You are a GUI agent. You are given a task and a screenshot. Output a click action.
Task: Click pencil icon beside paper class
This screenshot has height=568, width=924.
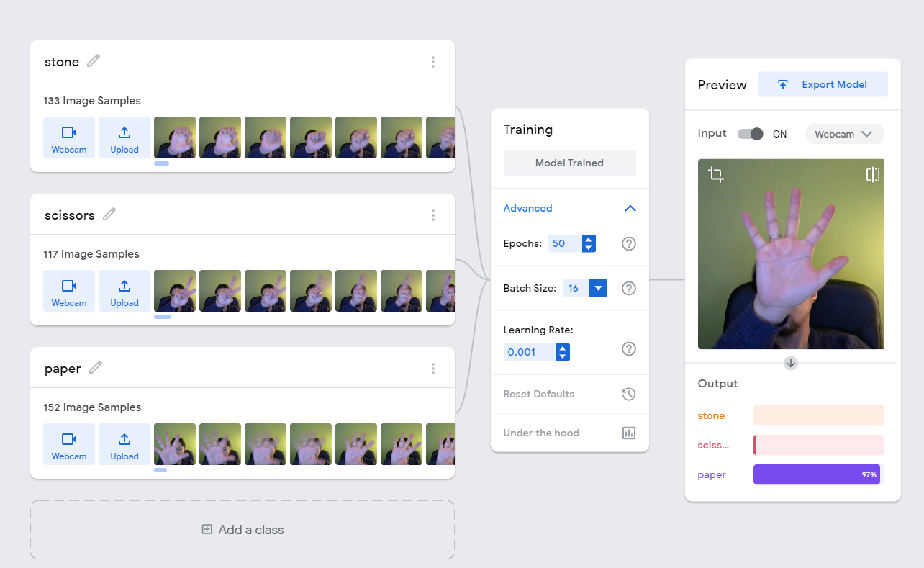tap(96, 368)
